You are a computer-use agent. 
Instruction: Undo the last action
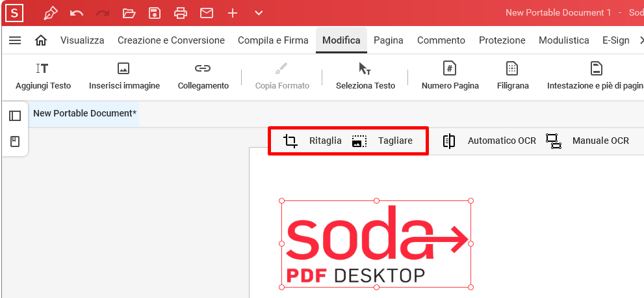pyautogui.click(x=77, y=13)
